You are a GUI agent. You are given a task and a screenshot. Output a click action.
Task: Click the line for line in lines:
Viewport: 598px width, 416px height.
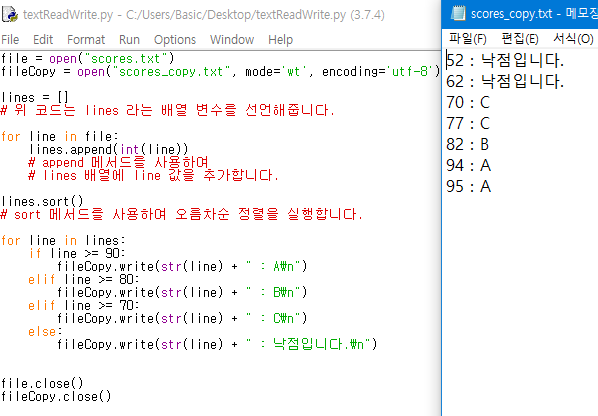(x=63, y=241)
